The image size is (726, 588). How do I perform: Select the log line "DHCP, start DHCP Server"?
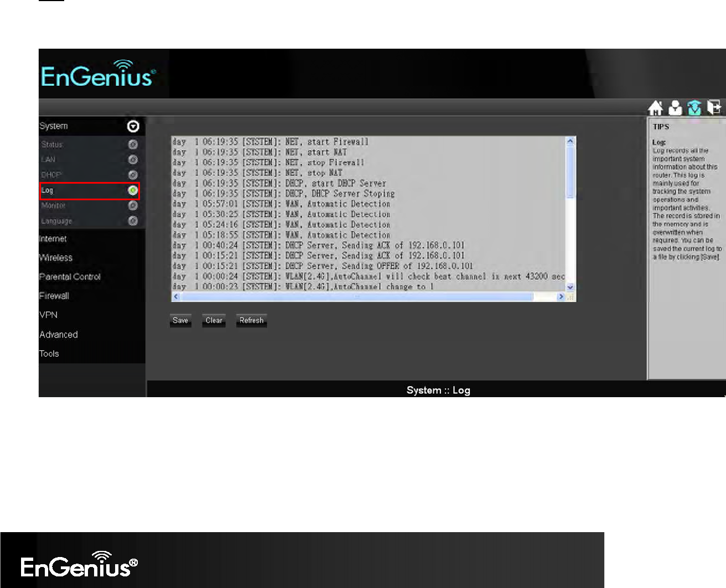pyautogui.click(x=279, y=184)
